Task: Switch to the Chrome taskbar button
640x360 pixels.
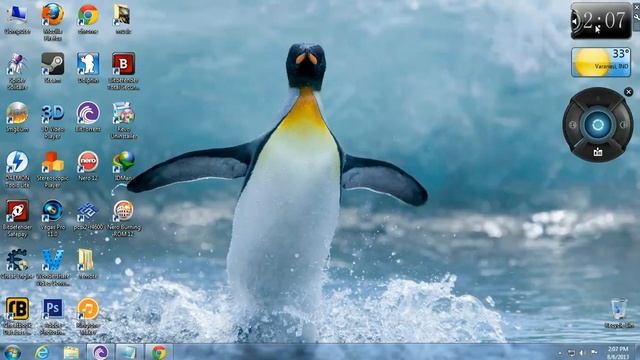Action: pyautogui.click(x=159, y=352)
